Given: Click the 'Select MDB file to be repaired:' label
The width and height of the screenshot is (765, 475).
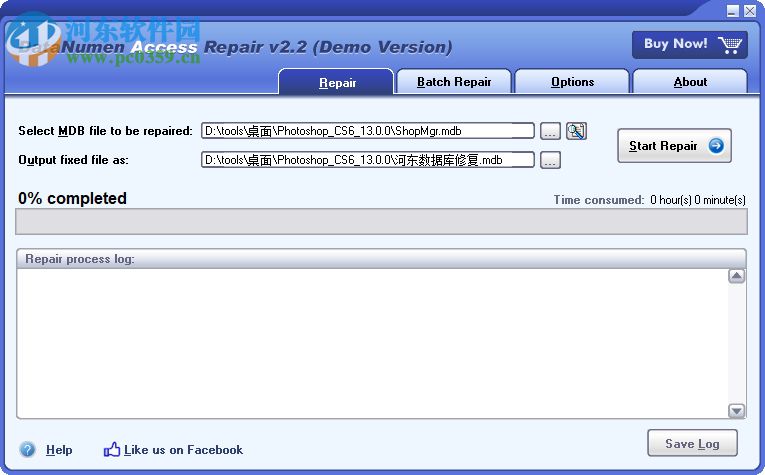Looking at the screenshot, I should click(x=105, y=131).
